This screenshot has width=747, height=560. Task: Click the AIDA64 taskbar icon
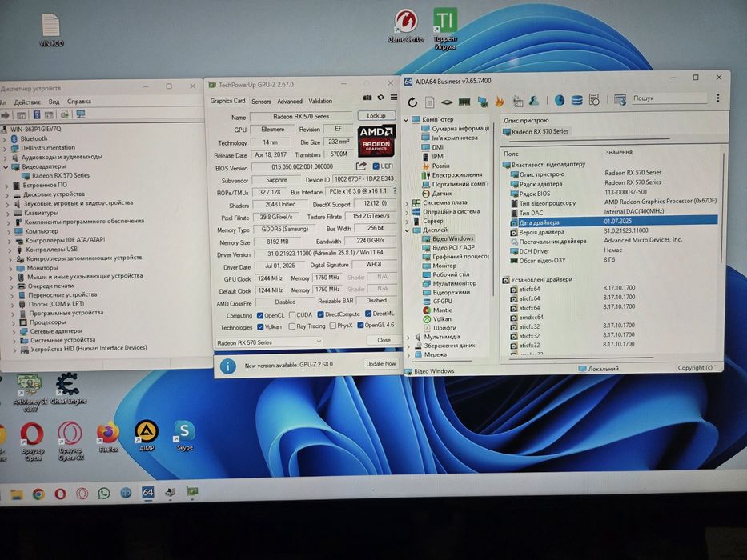147,492
